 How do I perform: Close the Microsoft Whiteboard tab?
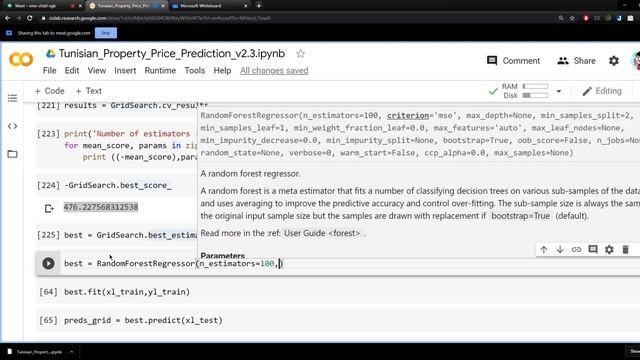(245, 6)
